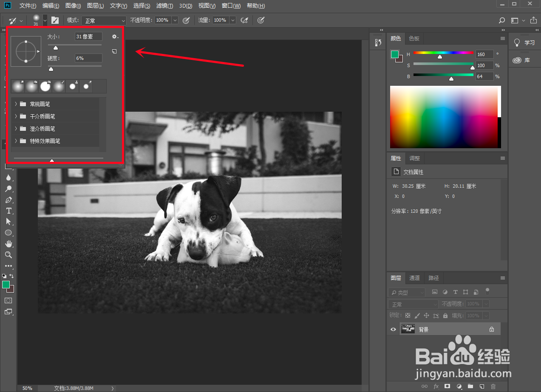Image resolution: width=541 pixels, height=392 pixels.
Task: Select the Dodge tool
Action: click(8, 189)
